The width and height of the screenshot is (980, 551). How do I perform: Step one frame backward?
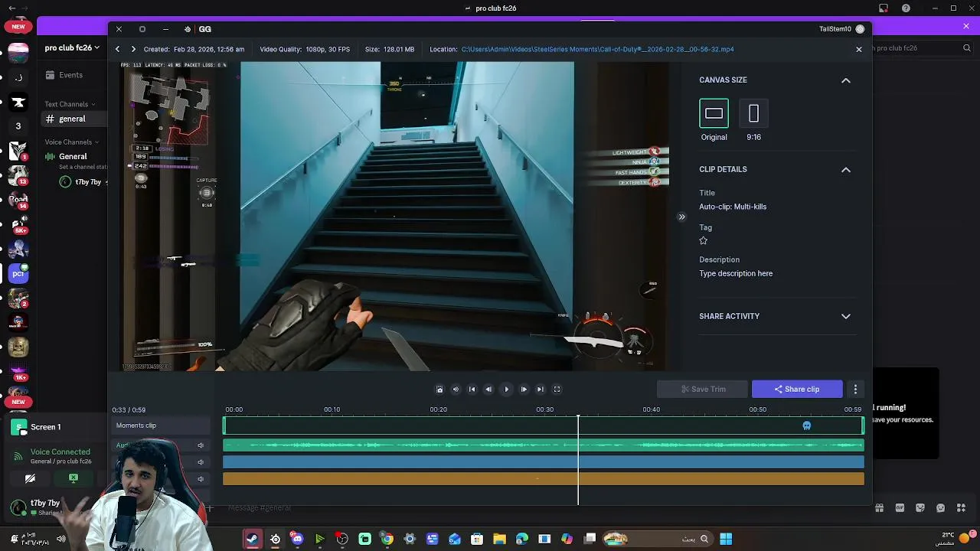(488, 390)
